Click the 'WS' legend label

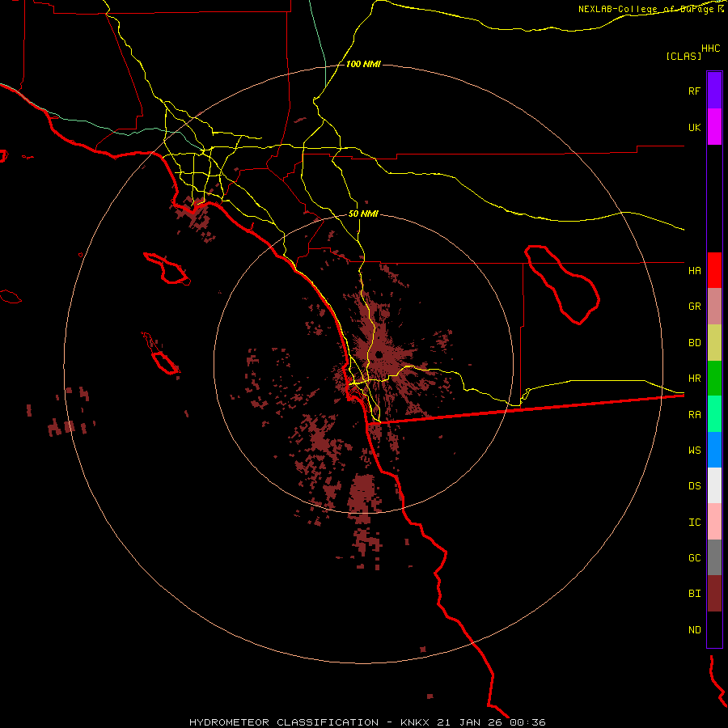coord(695,450)
